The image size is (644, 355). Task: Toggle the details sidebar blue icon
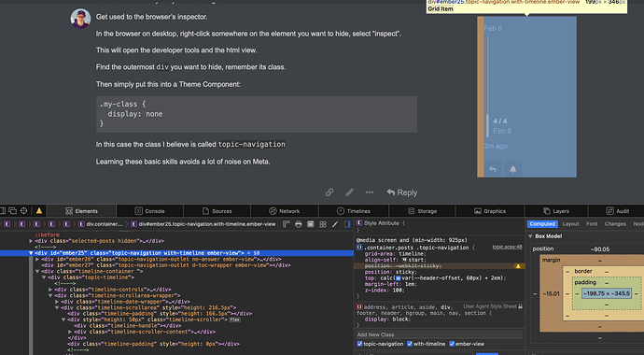tap(347, 224)
